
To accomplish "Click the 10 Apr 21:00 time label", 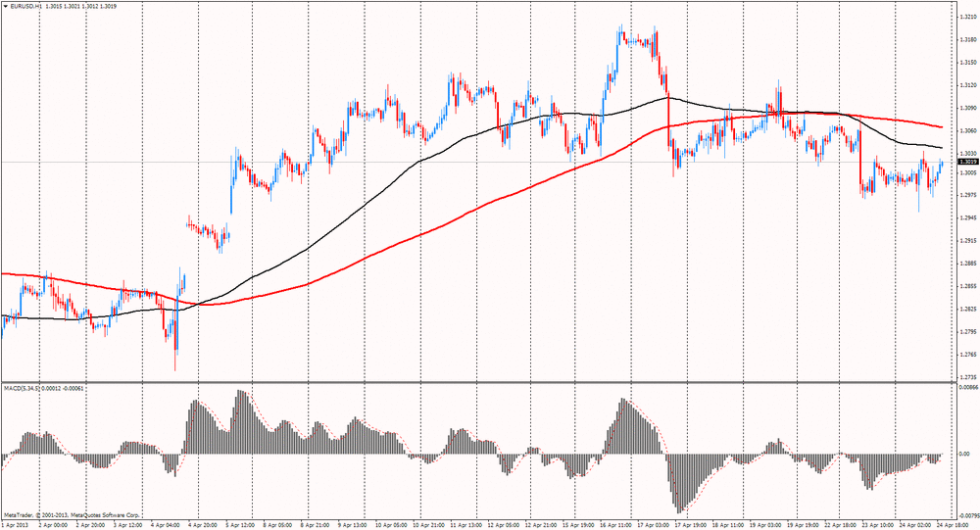I will [429, 525].
